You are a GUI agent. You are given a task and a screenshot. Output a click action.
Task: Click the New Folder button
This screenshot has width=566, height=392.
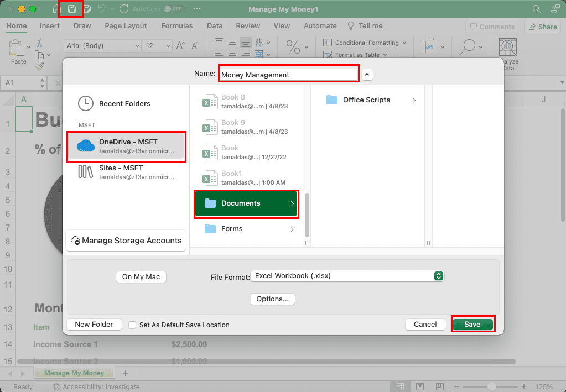pos(94,325)
